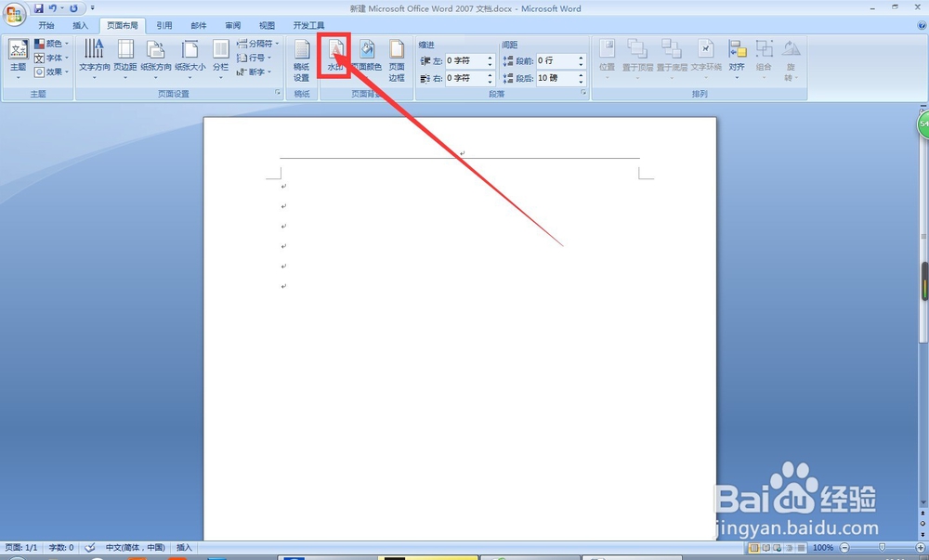Switch to Draft view button
The image size is (929, 560).
pyautogui.click(x=801, y=548)
